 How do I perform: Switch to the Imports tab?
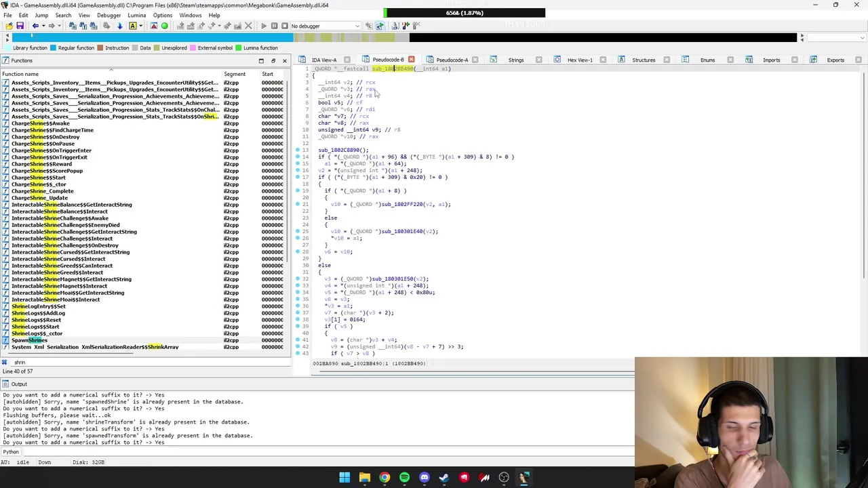[771, 60]
